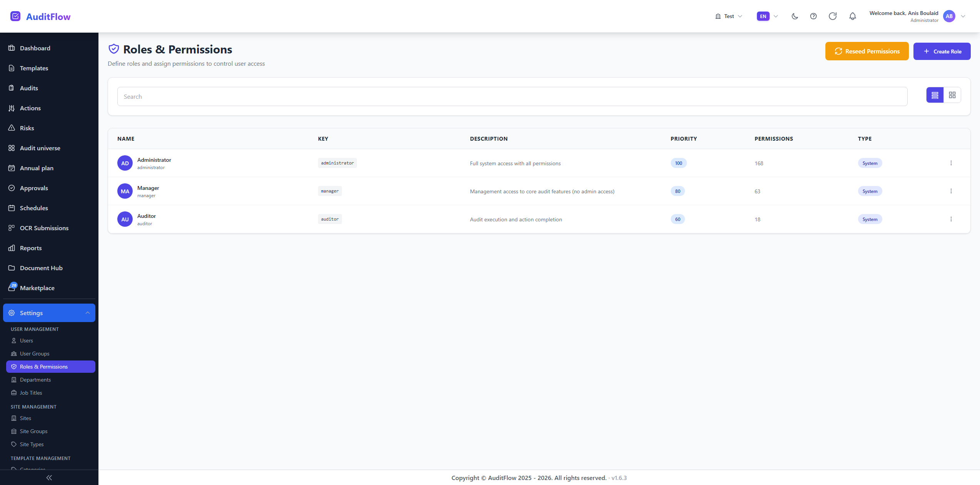Open notifications bell
980x485 pixels.
point(853,16)
